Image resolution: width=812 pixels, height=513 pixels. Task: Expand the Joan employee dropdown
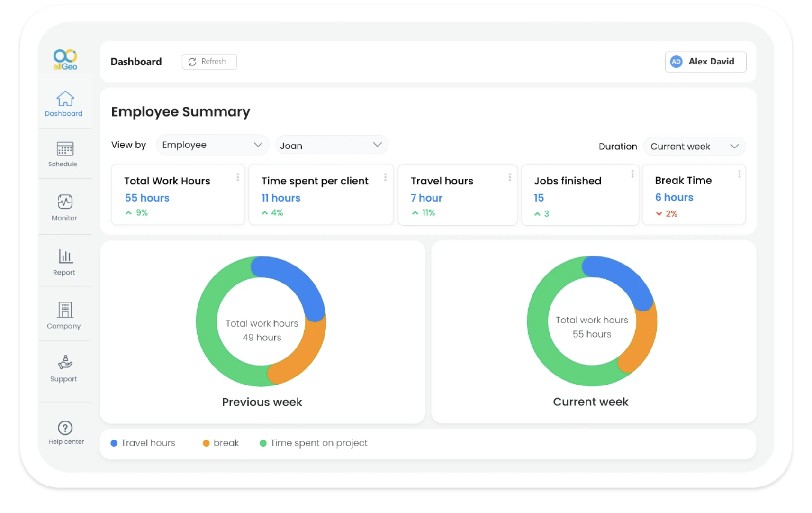(x=332, y=145)
